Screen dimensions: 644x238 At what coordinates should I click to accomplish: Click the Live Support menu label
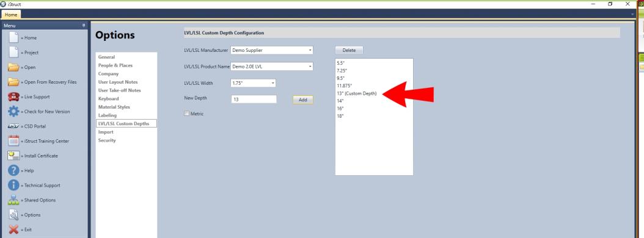[37, 97]
